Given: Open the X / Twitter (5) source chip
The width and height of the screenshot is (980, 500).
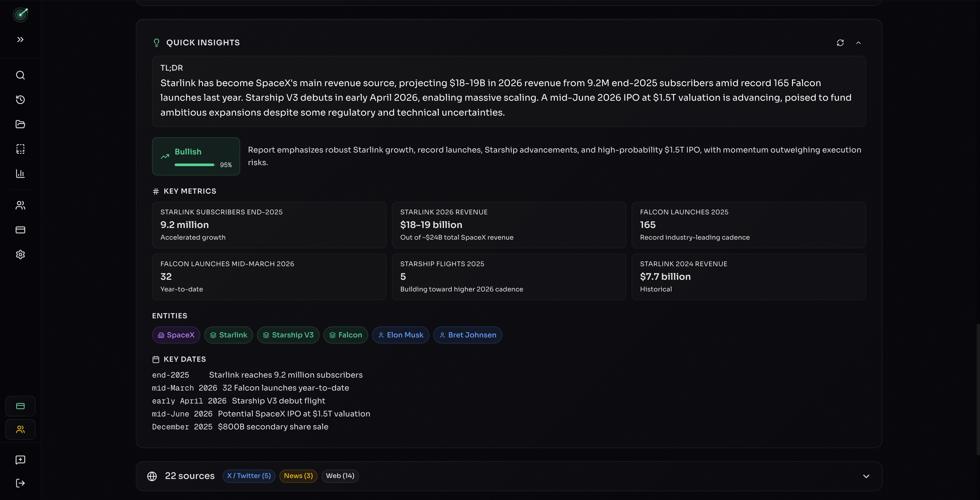Looking at the screenshot, I should 249,476.
